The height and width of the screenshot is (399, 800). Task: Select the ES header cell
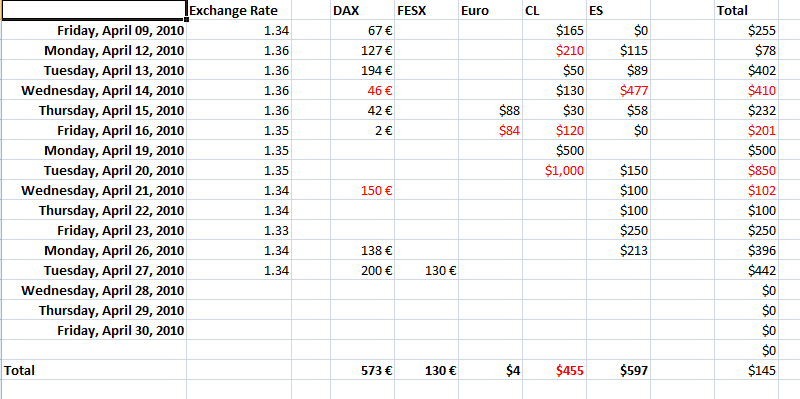[x=618, y=10]
